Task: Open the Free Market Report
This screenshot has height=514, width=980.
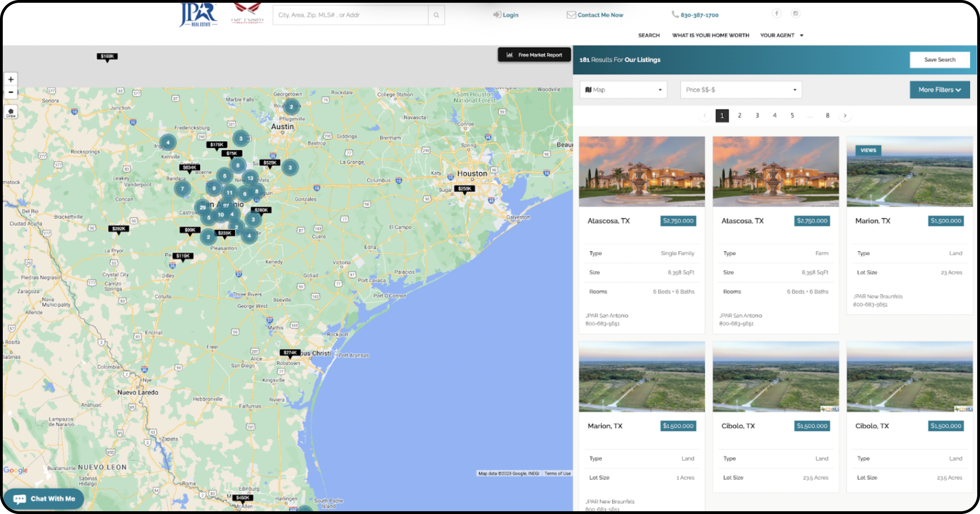Action: (x=534, y=55)
